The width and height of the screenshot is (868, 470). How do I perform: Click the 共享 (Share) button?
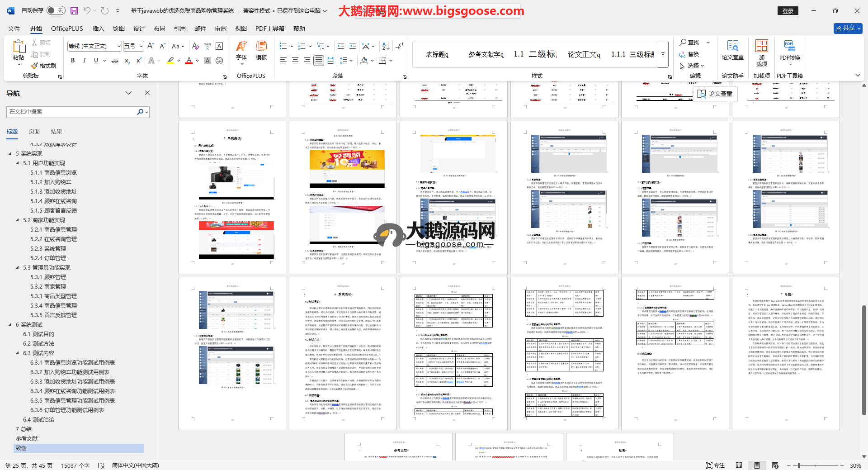tap(848, 28)
